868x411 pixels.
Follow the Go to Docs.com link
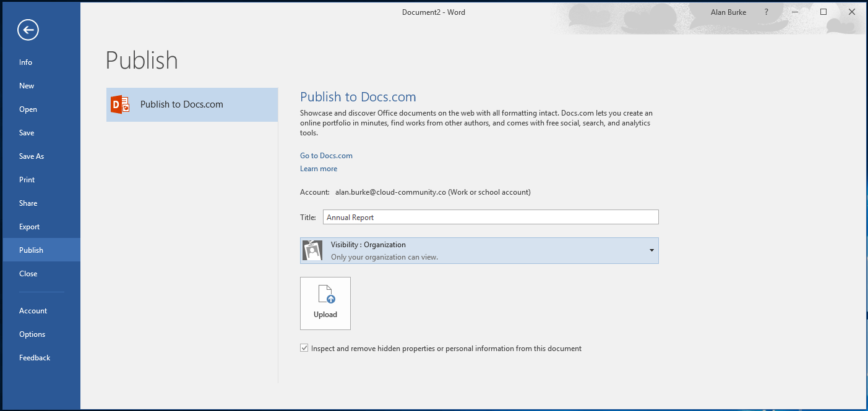pos(326,155)
